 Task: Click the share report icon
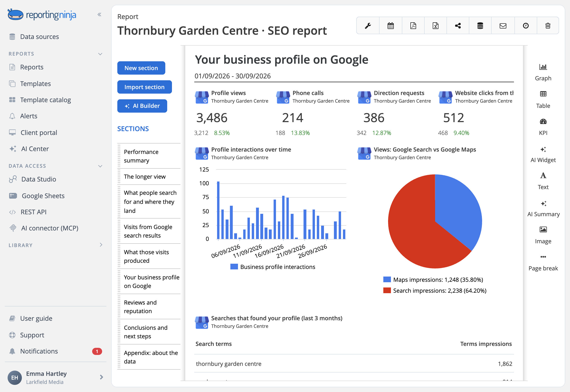tap(458, 26)
